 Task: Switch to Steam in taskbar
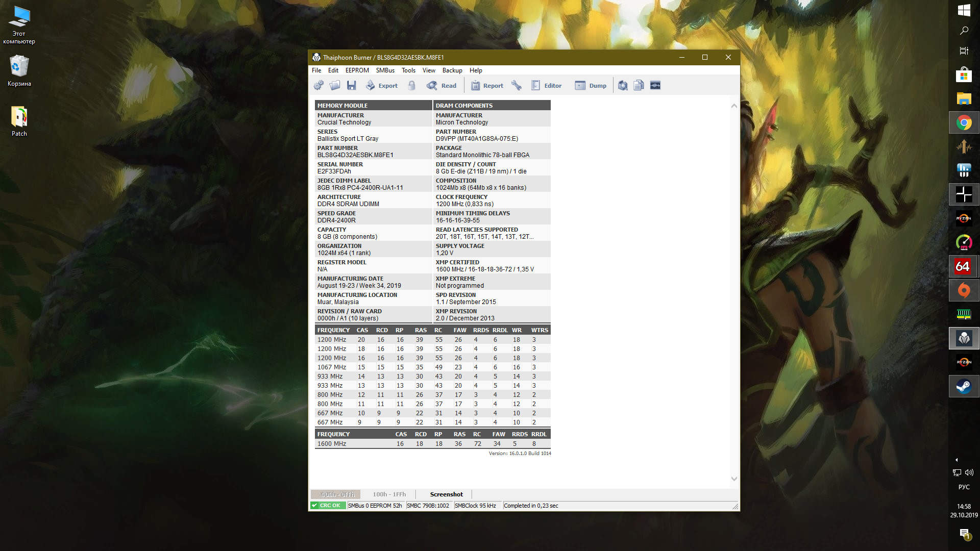964,386
